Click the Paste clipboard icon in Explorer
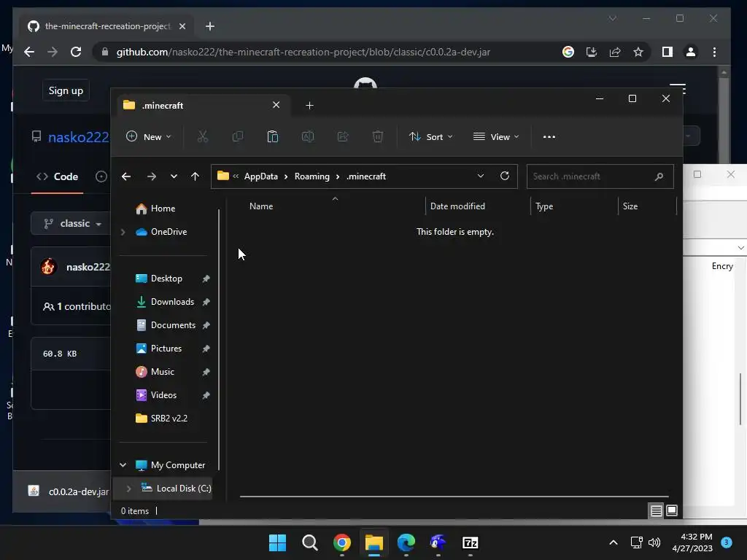This screenshot has height=560, width=747. point(273,136)
